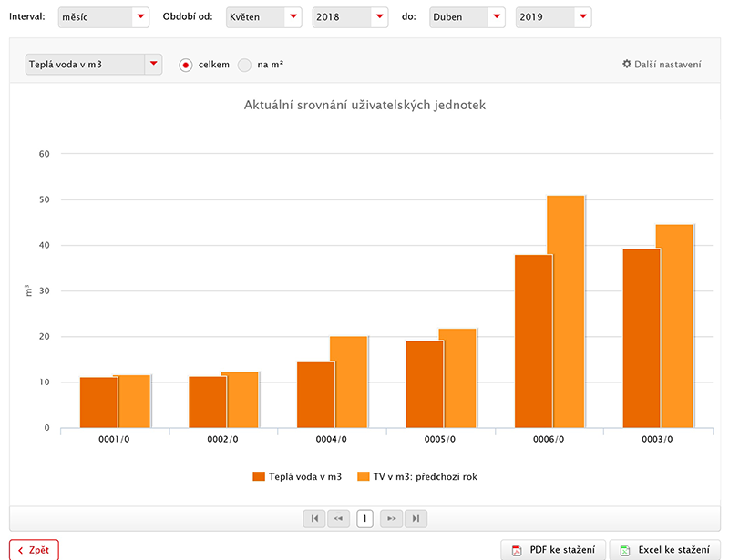Open the end month 'Duben' dropdown

[467, 17]
